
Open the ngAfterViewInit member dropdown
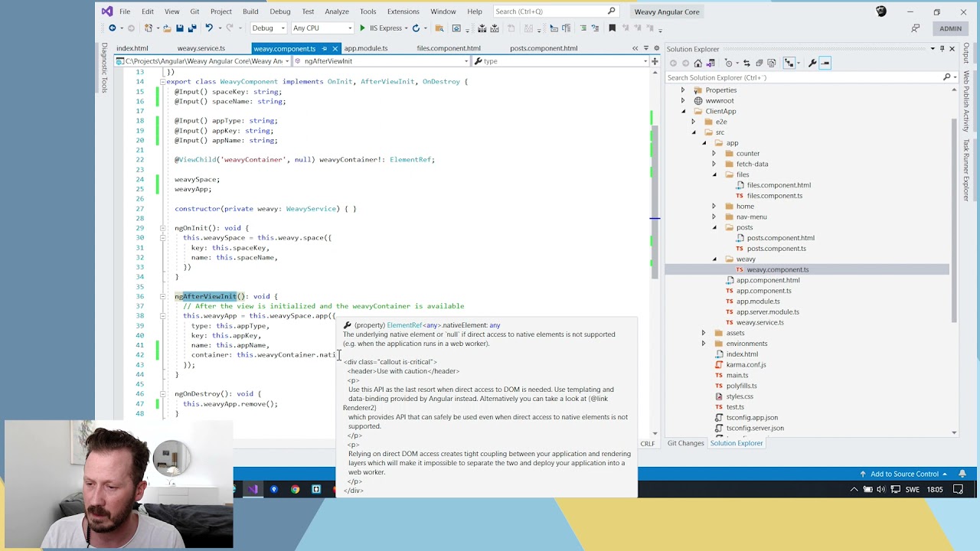[380, 61]
